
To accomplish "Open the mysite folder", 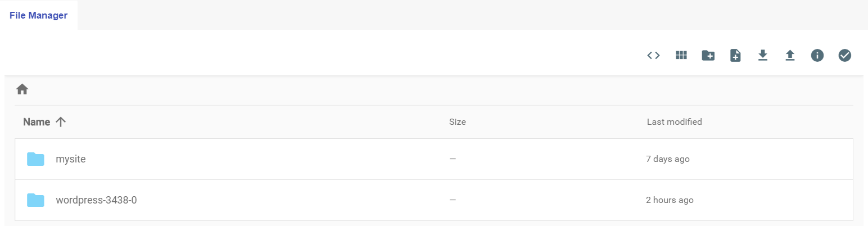I will (71, 159).
